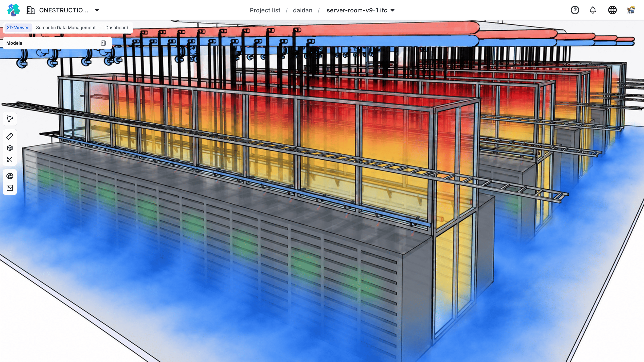Open the daidan project breadcrumb
644x362 pixels.
(x=303, y=10)
